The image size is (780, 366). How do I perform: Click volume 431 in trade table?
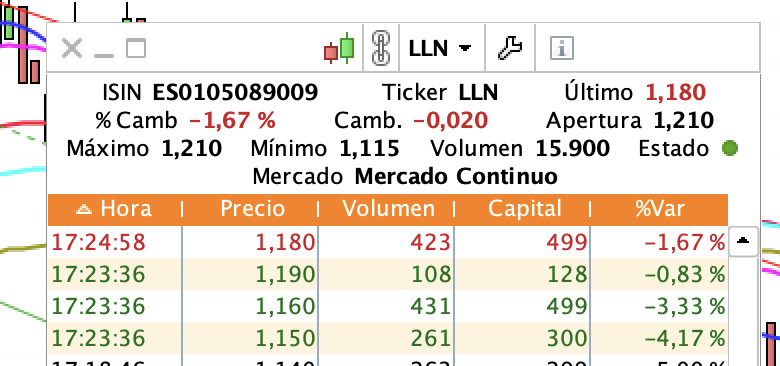click(431, 306)
